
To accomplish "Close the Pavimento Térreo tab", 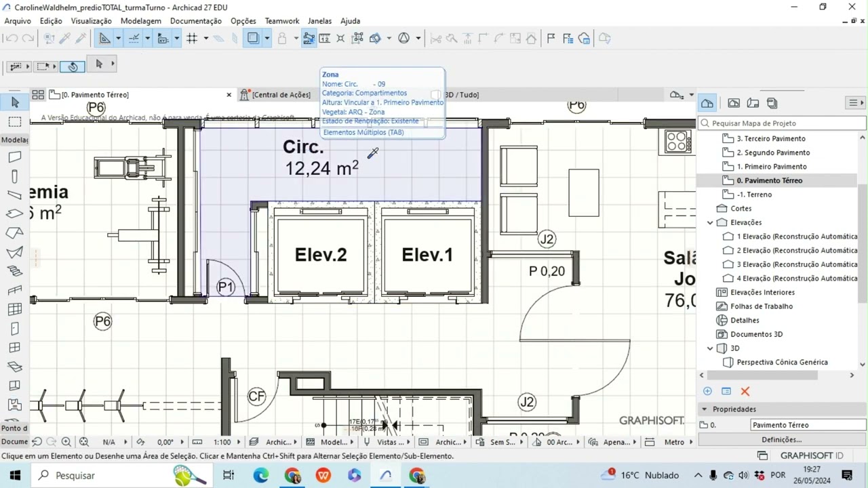I will [x=229, y=95].
